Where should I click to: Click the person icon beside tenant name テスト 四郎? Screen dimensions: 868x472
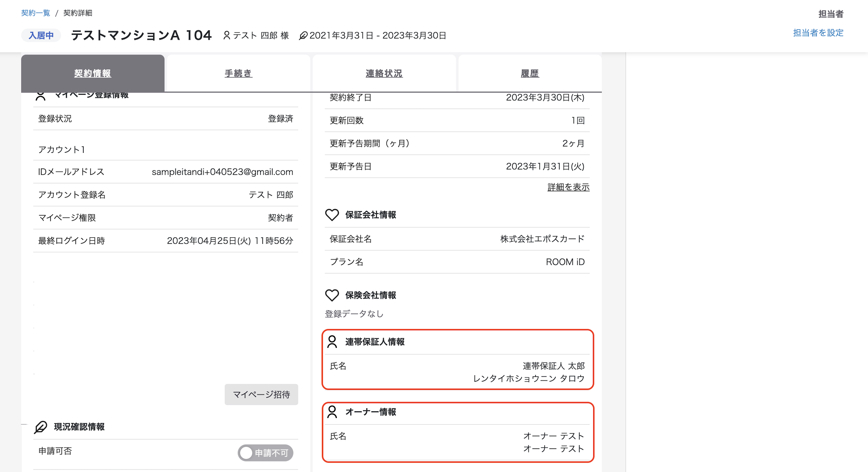tap(227, 35)
